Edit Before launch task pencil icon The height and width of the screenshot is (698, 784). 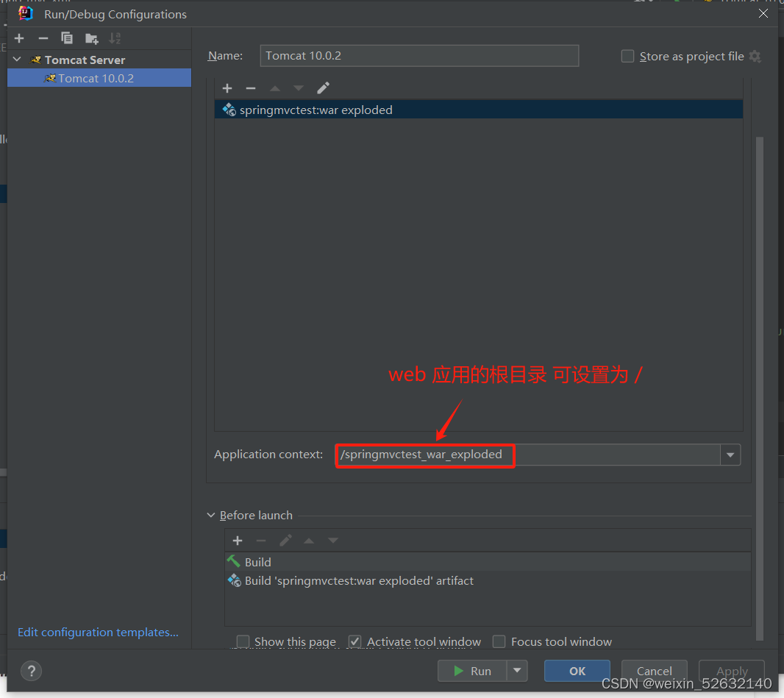click(285, 541)
